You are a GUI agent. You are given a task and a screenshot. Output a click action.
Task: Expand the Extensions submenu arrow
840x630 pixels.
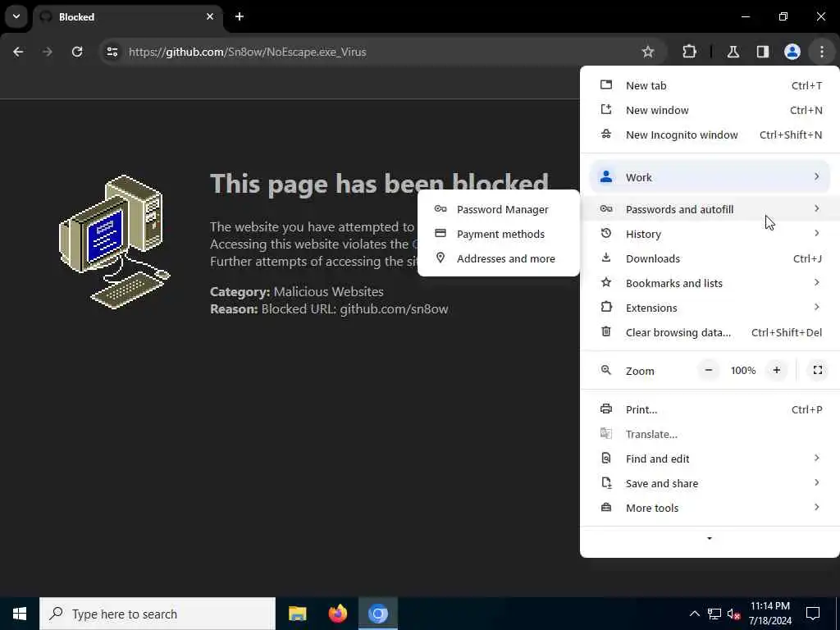point(816,307)
